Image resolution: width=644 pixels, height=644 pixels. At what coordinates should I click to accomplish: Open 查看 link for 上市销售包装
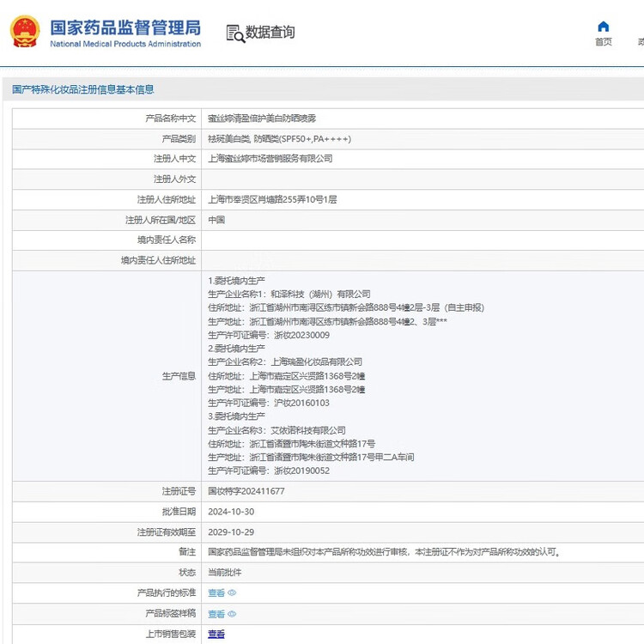(x=216, y=634)
